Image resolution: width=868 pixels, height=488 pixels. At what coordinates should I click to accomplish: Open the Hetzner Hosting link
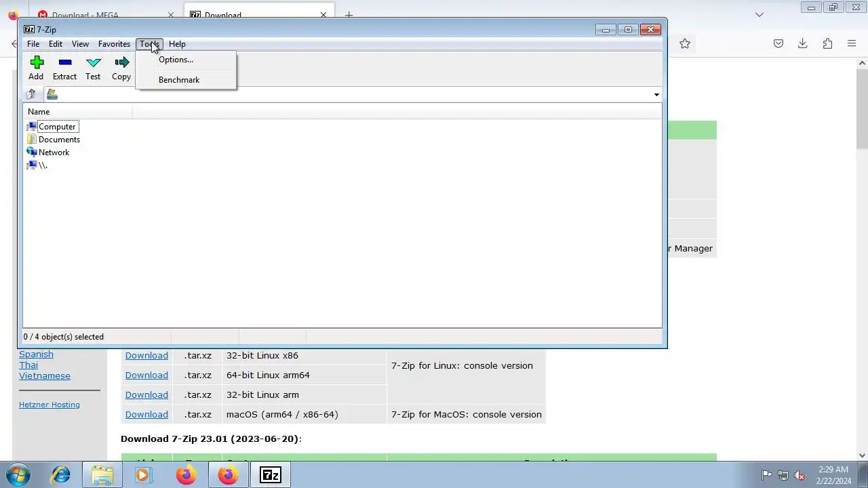pos(50,405)
